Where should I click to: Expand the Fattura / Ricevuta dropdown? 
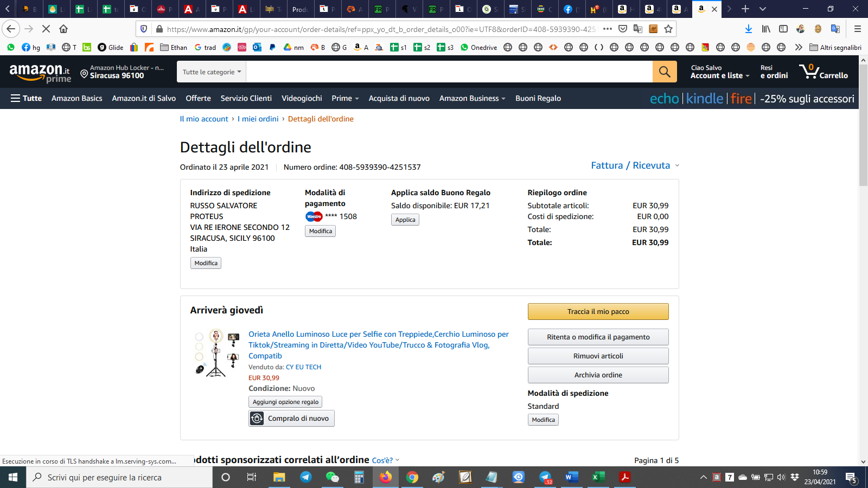coord(635,165)
